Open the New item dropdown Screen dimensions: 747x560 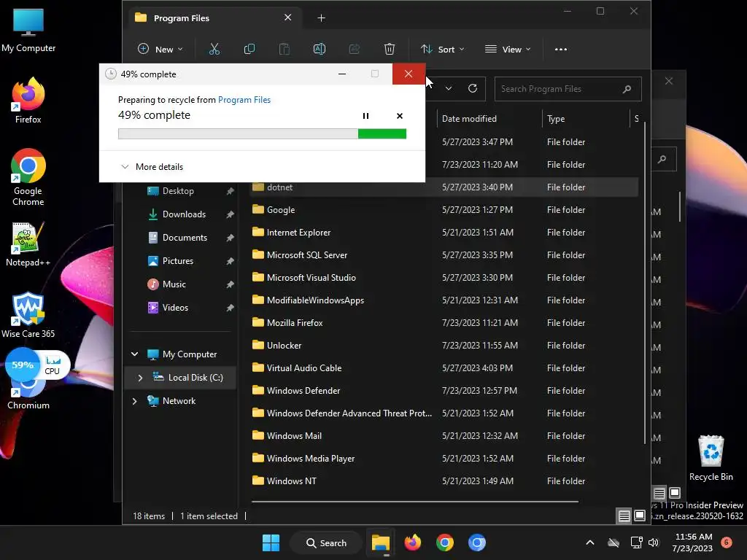[x=160, y=49]
